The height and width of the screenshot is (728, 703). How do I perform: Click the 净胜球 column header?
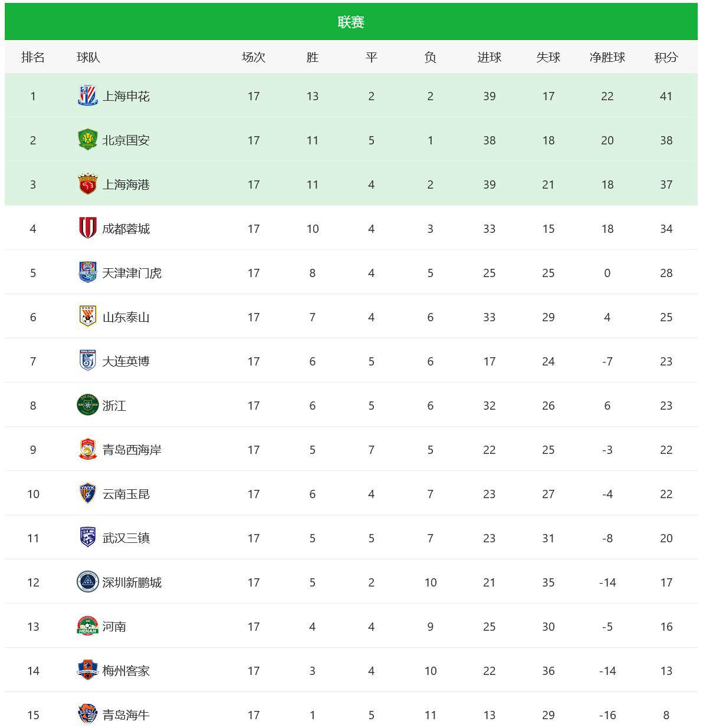[x=607, y=57]
